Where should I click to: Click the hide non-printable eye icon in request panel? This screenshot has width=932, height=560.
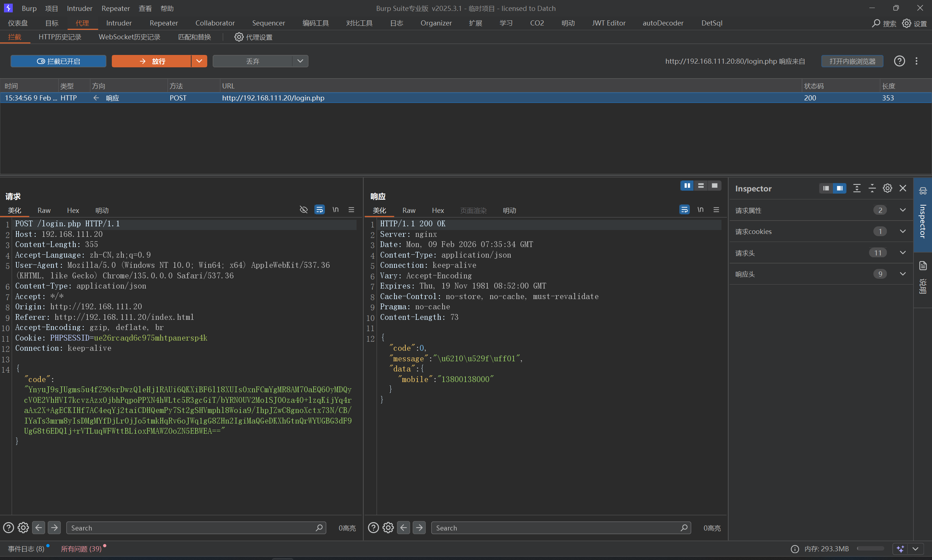[304, 210]
